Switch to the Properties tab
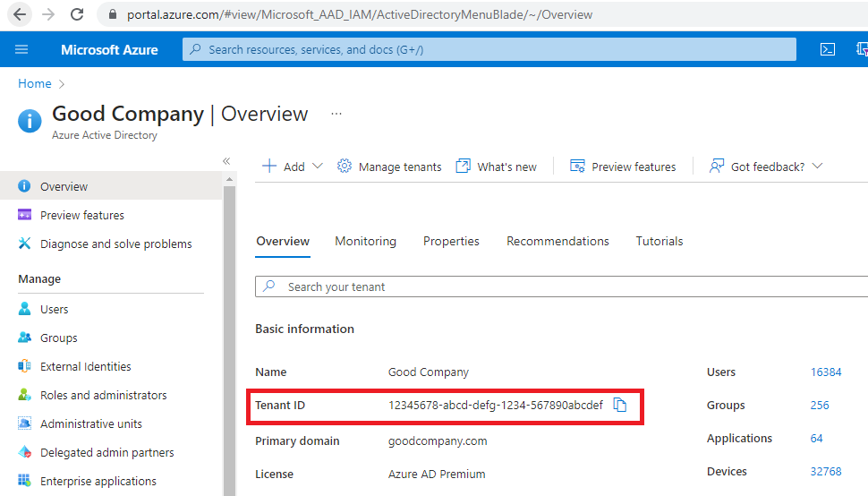The height and width of the screenshot is (496, 868). [x=451, y=242]
